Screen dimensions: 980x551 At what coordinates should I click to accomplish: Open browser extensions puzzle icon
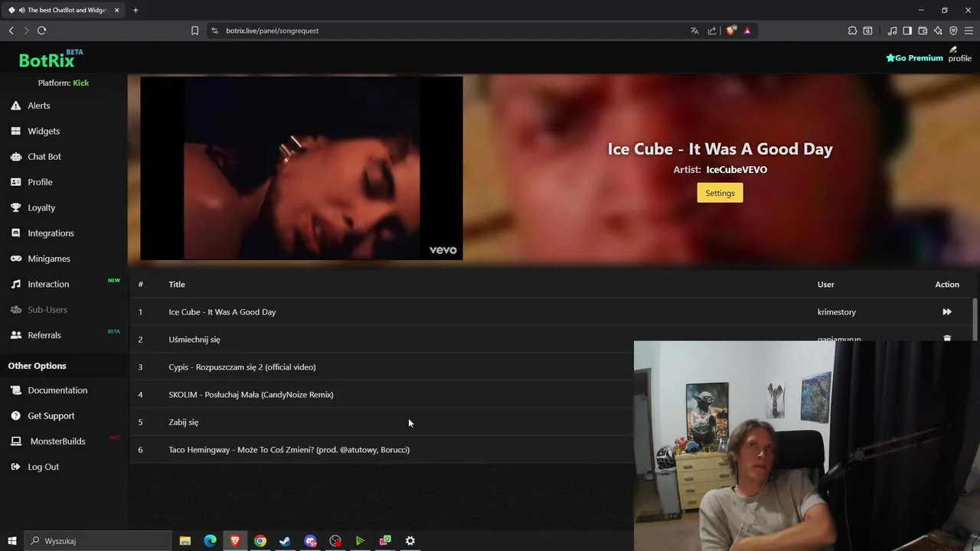pos(852,31)
